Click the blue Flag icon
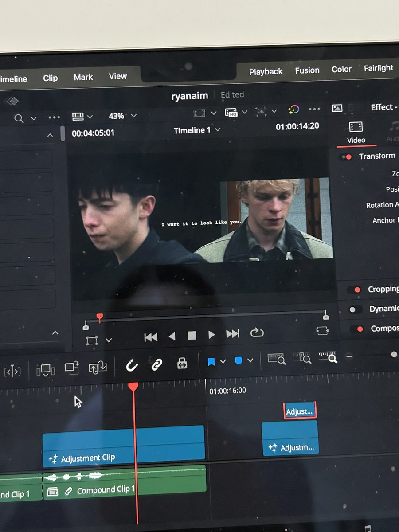399x532 pixels. pyautogui.click(x=211, y=362)
